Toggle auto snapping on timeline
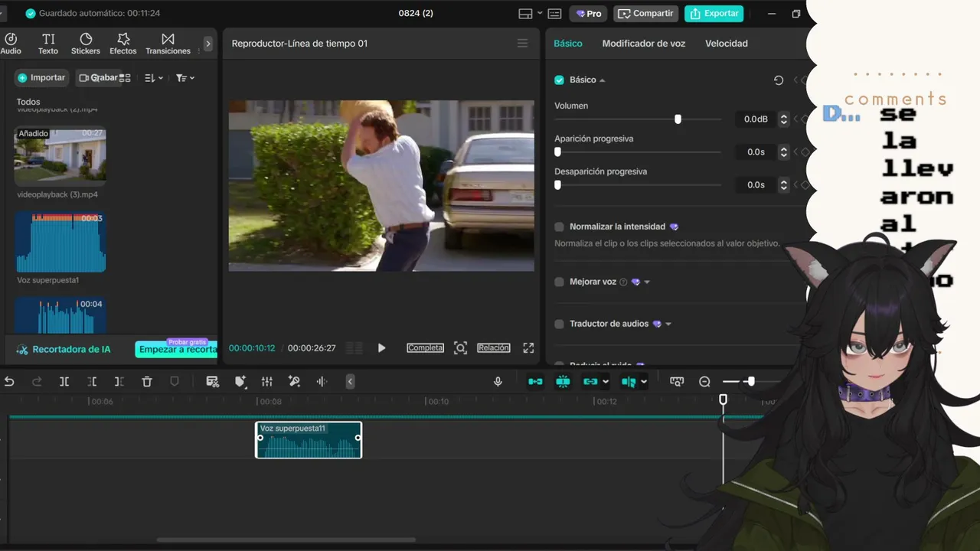Viewport: 980px width, 551px height. coord(563,381)
